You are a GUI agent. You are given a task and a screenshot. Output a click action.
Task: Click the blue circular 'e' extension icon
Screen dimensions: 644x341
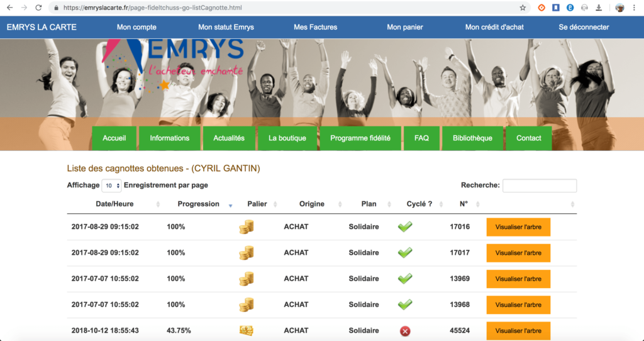pos(570,8)
